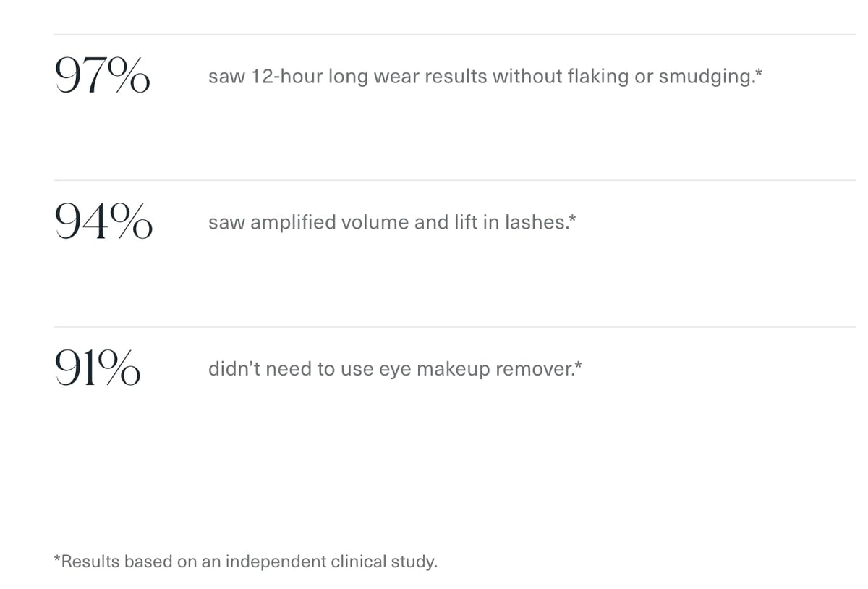The height and width of the screenshot is (589, 868).
Task: Click the divider line above 91% row
Action: 455,326
